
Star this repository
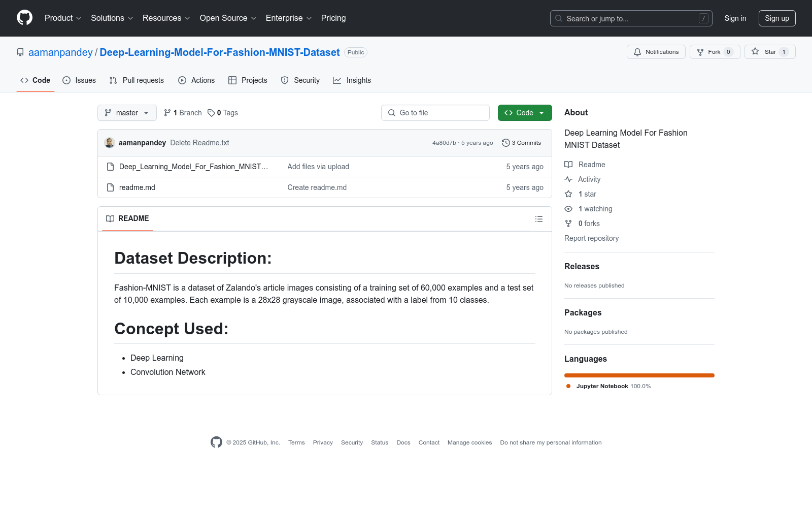click(x=770, y=52)
